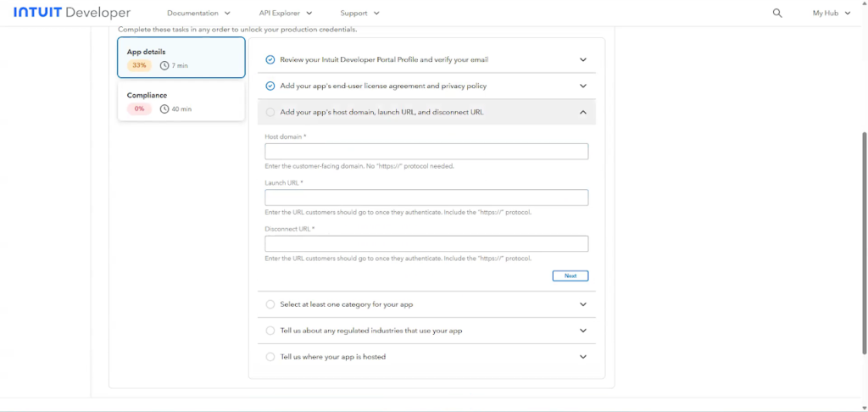The image size is (868, 412).
Task: Click the Intuit Developer logo
Action: (72, 13)
